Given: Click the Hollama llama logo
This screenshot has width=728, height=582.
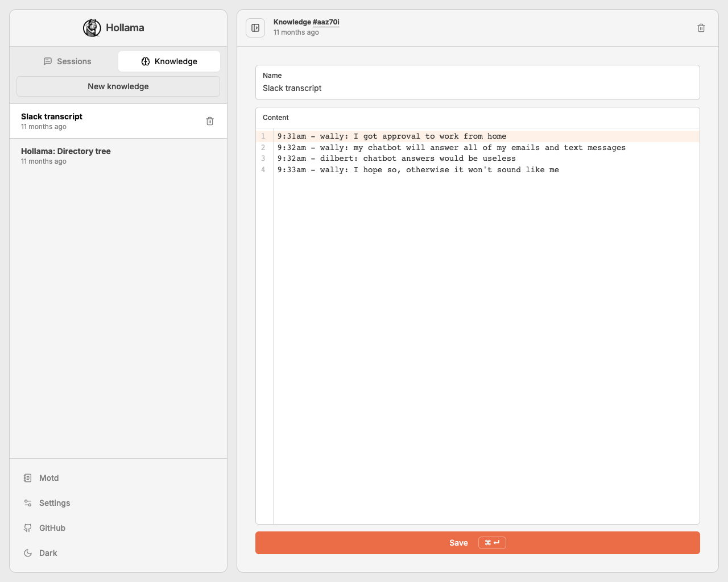Looking at the screenshot, I should point(92,28).
